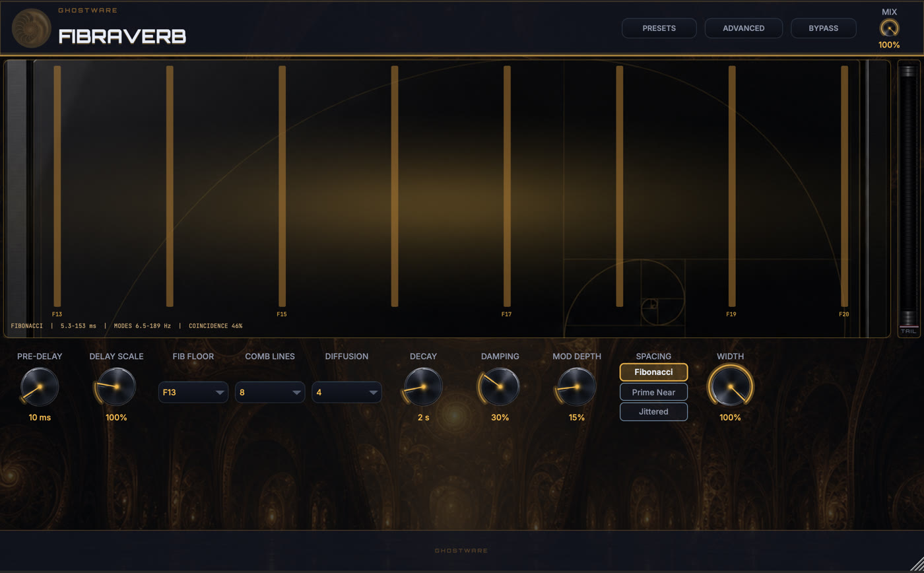Screen dimensions: 924x573
Task: Click the comb line bar labeled F19
Action: pos(732,186)
